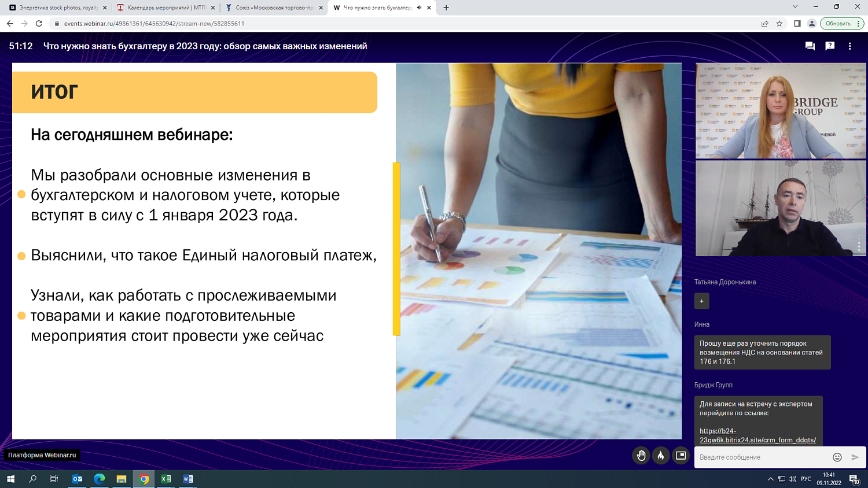The image size is (868, 488).
Task: Open the emoji picker in chat
Action: (837, 457)
